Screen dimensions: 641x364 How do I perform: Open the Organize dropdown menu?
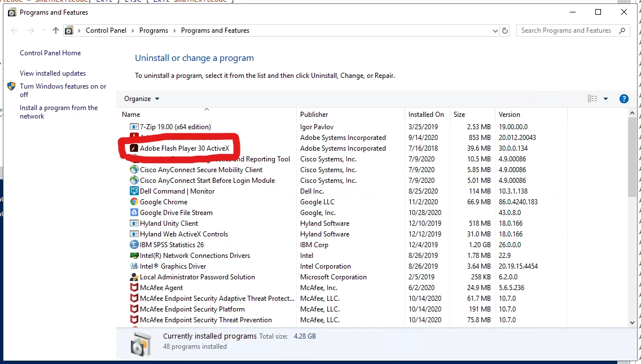click(142, 99)
